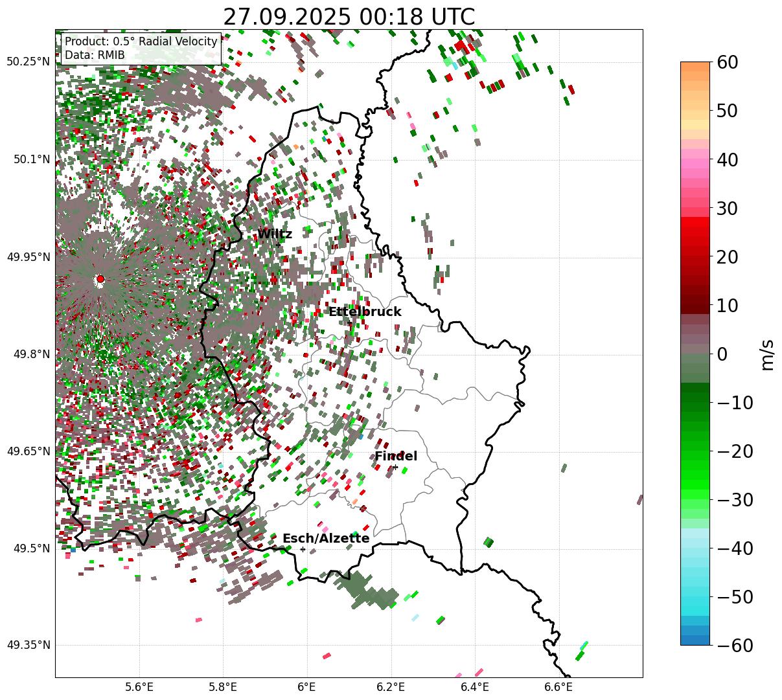
Task: Click the Data: RMIB text
Action: pos(95,56)
